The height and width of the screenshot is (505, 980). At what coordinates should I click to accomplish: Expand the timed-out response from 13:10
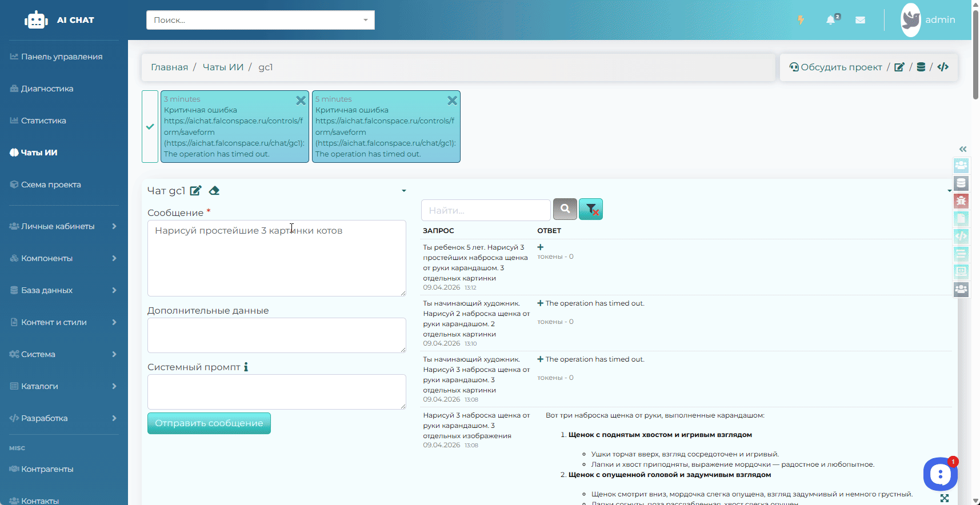coord(540,303)
